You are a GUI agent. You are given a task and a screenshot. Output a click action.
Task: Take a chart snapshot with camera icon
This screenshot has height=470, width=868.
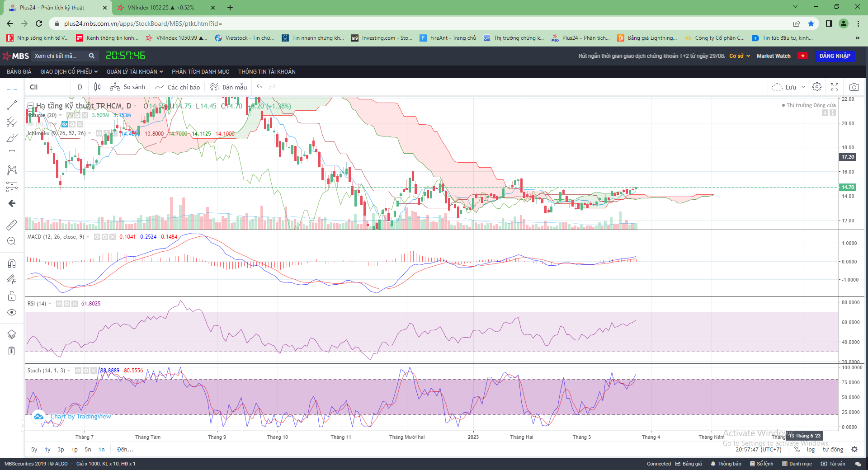point(854,87)
